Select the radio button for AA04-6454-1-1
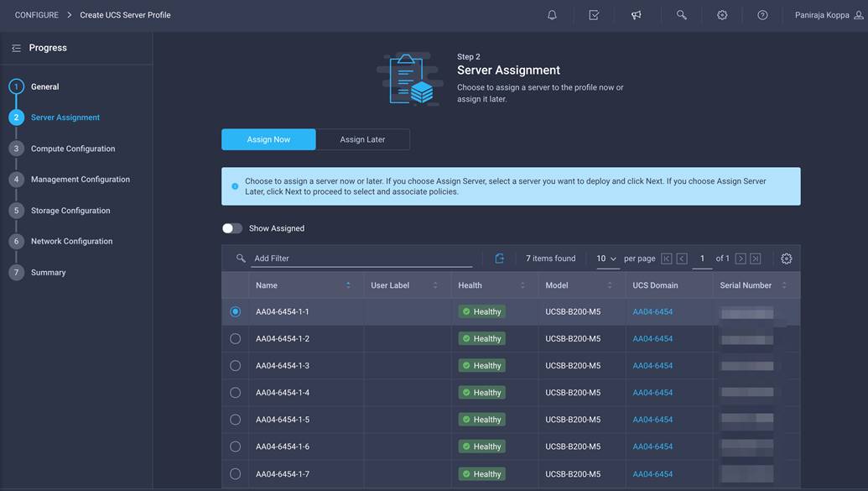This screenshot has width=868, height=491. coord(236,312)
